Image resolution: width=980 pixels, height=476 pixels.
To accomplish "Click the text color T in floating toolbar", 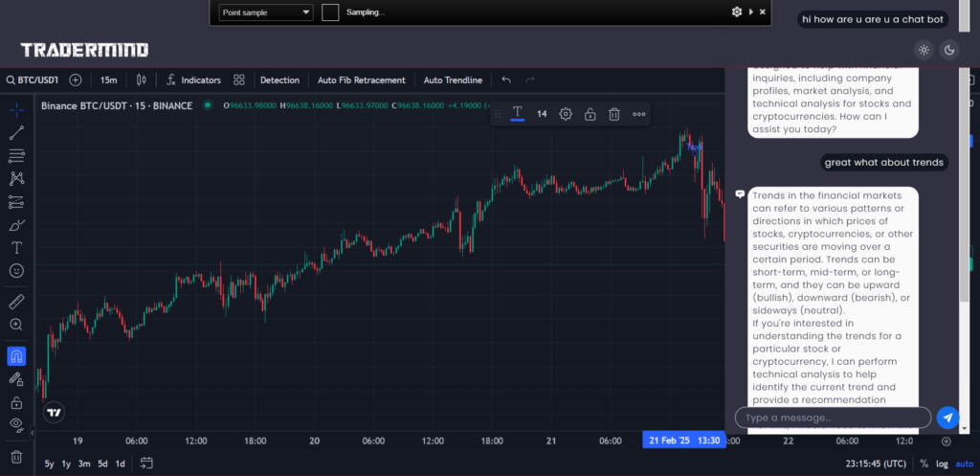I will [518, 113].
